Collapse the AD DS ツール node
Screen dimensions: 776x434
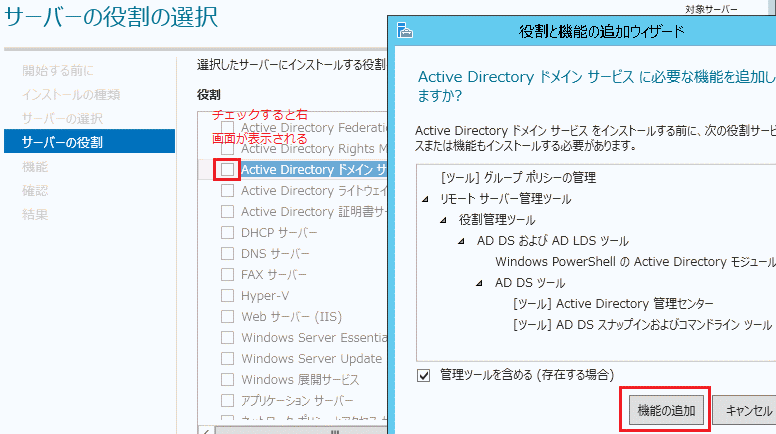[x=479, y=283]
